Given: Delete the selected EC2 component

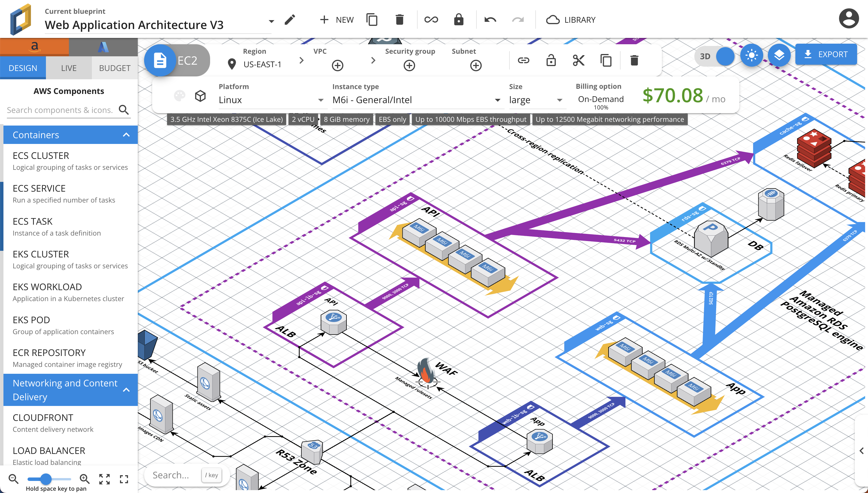Looking at the screenshot, I should 634,60.
